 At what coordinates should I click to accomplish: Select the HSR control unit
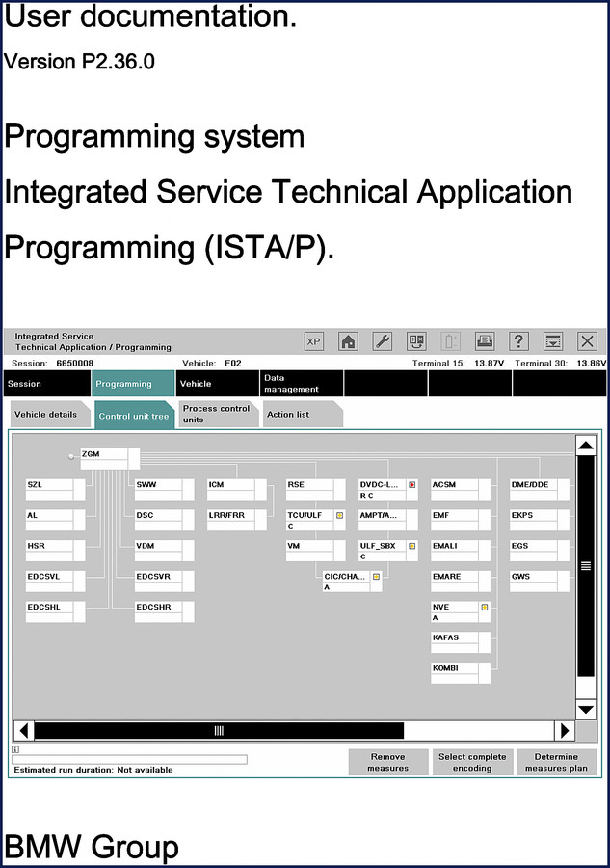coord(55,551)
